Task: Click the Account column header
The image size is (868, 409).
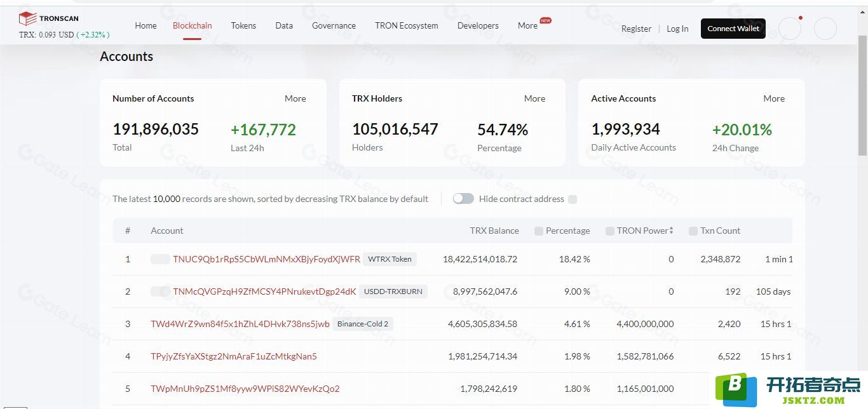Action: point(167,231)
